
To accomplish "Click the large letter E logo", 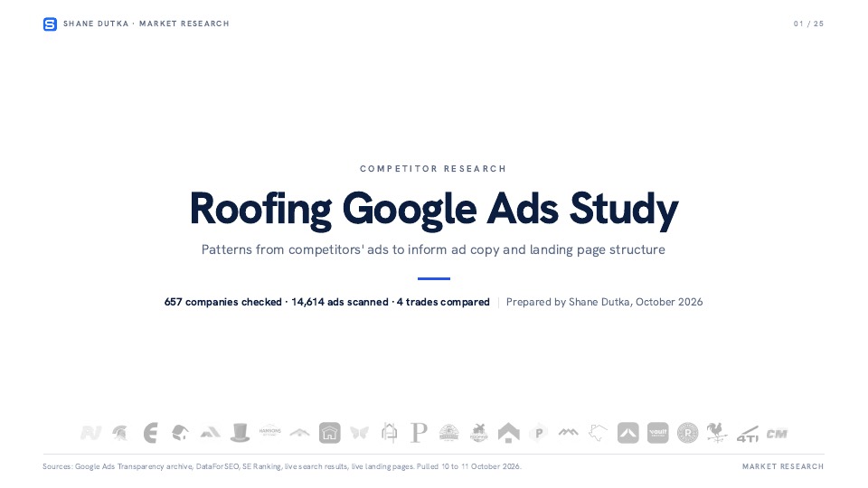I will click(150, 433).
